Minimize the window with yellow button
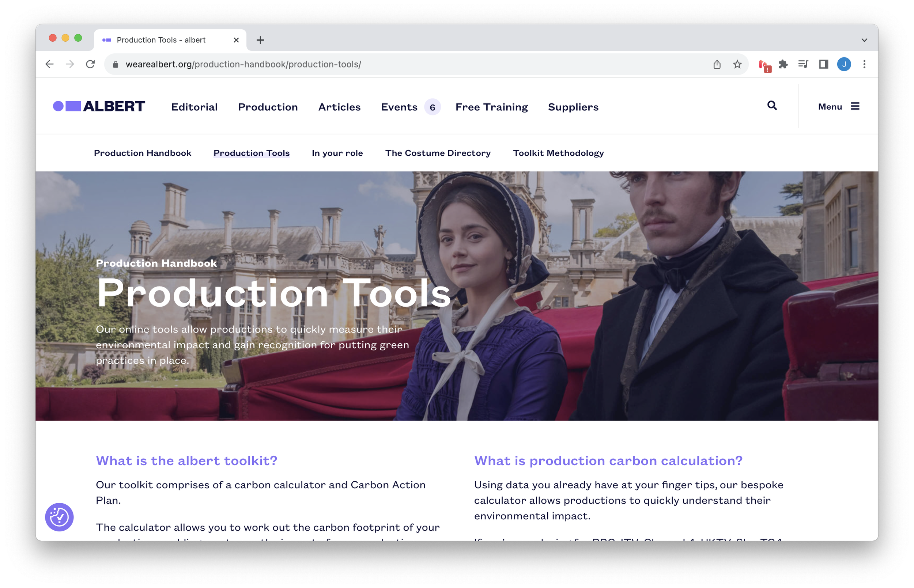Viewport: 914px width, 588px height. (x=65, y=38)
